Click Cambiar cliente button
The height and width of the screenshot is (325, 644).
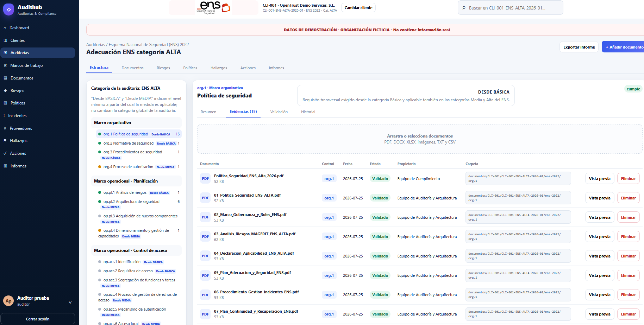click(x=358, y=8)
